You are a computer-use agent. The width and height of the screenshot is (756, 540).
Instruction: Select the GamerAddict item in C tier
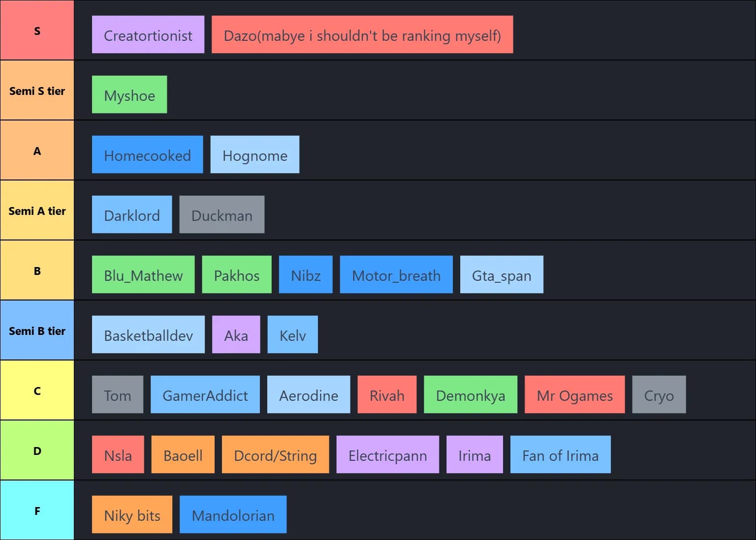(x=205, y=395)
